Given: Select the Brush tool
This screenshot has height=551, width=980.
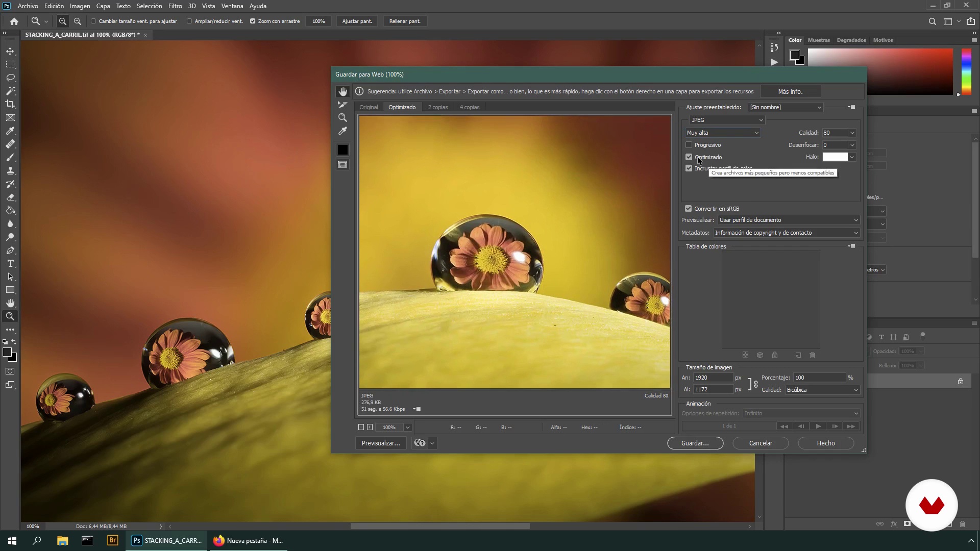Looking at the screenshot, I should tap(10, 158).
